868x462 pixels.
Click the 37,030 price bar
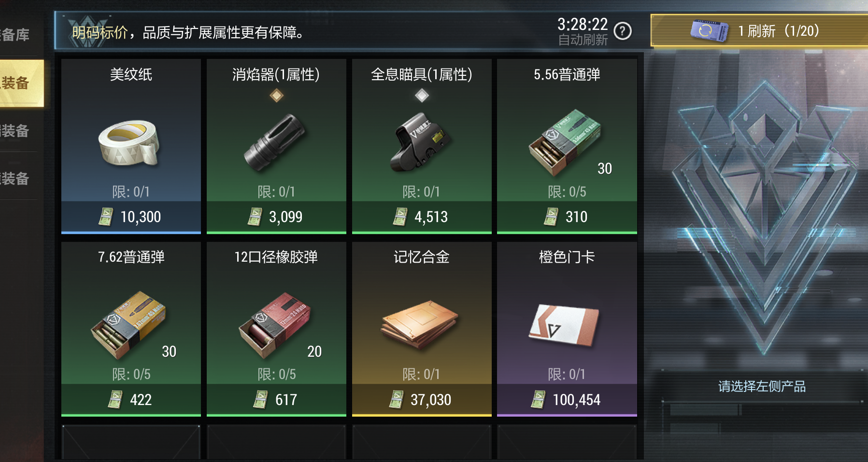pyautogui.click(x=422, y=400)
